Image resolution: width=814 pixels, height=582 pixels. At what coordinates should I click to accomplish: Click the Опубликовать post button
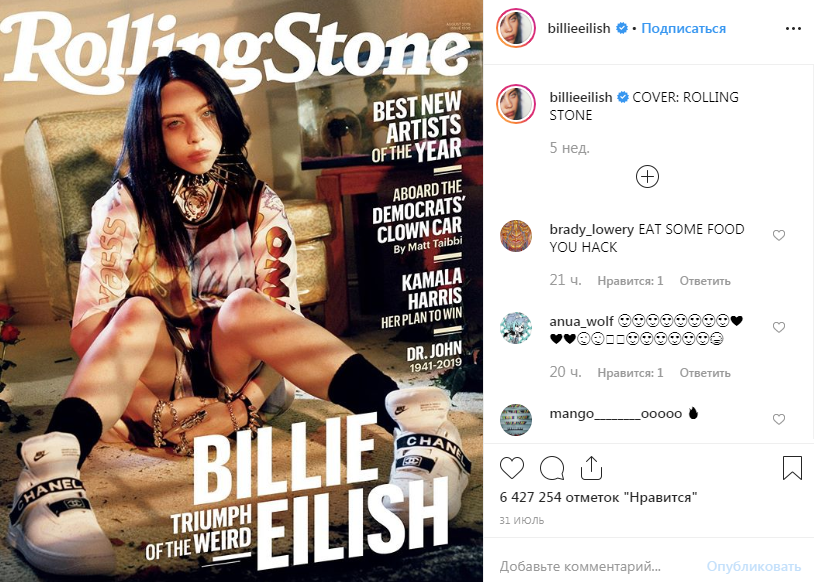[x=754, y=566]
